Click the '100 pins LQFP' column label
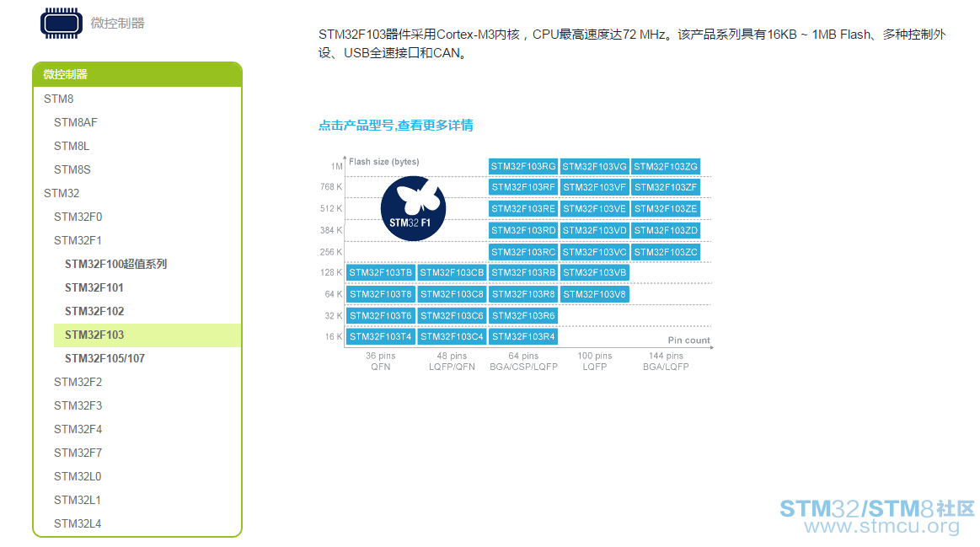The height and width of the screenshot is (547, 980). (594, 362)
